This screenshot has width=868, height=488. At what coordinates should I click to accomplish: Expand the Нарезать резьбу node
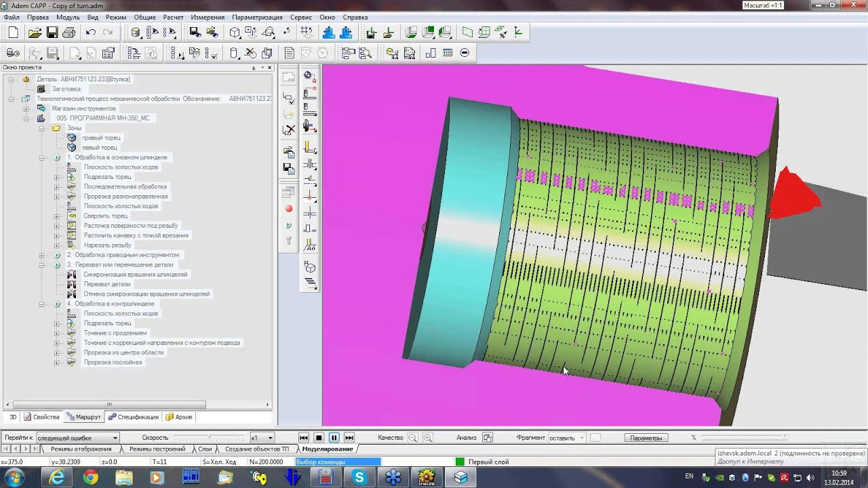[x=56, y=245]
